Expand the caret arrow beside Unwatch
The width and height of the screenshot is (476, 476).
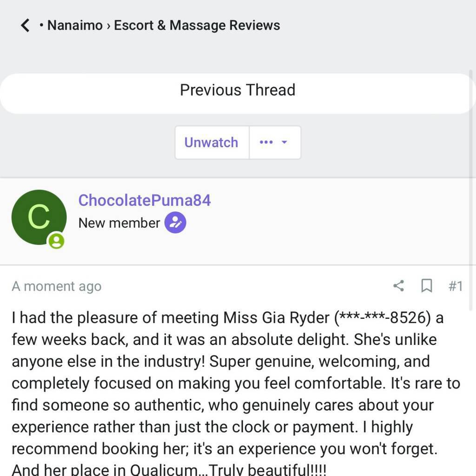tap(284, 142)
